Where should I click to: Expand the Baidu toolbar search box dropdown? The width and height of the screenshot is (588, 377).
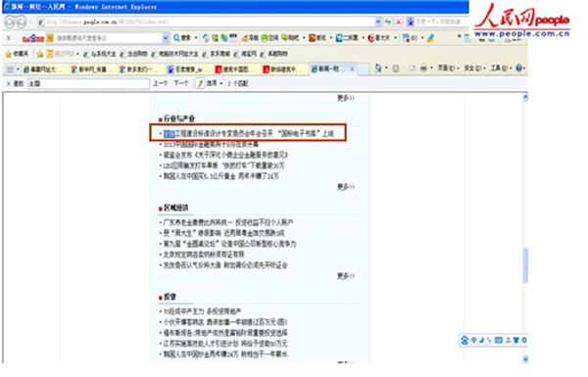click(166, 38)
